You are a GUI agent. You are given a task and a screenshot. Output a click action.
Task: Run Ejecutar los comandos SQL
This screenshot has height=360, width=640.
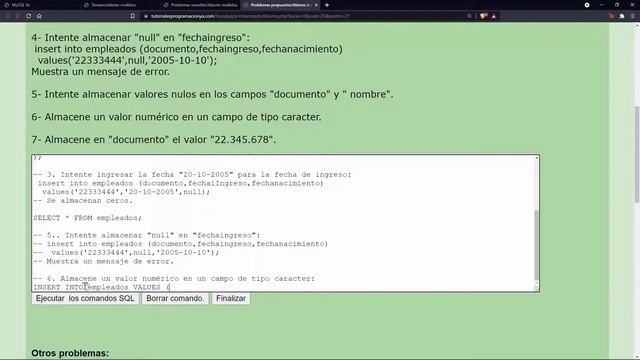click(x=85, y=298)
